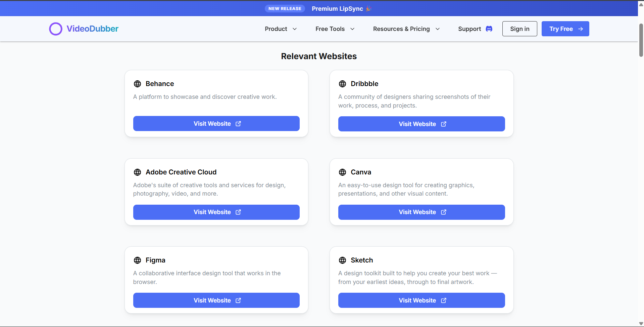
Task: Click the globe icon beside Adobe Creative Cloud
Action: 137,172
